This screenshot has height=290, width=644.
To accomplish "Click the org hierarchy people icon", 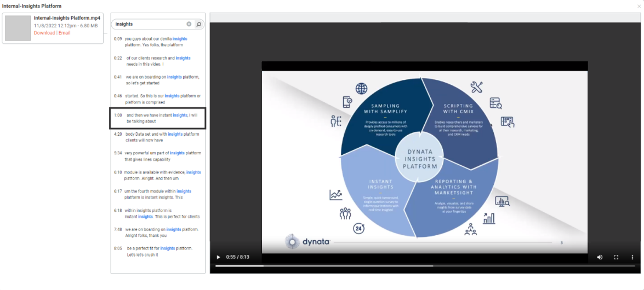I will tap(471, 230).
